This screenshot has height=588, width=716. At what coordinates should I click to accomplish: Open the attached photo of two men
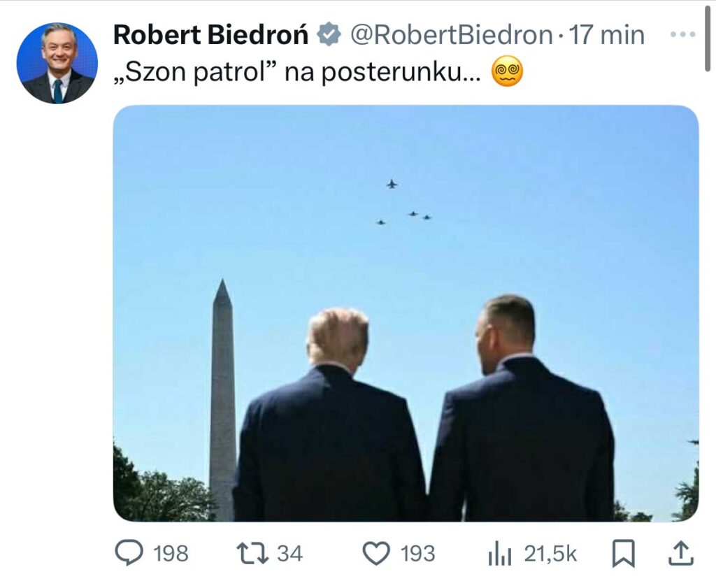[x=406, y=313]
